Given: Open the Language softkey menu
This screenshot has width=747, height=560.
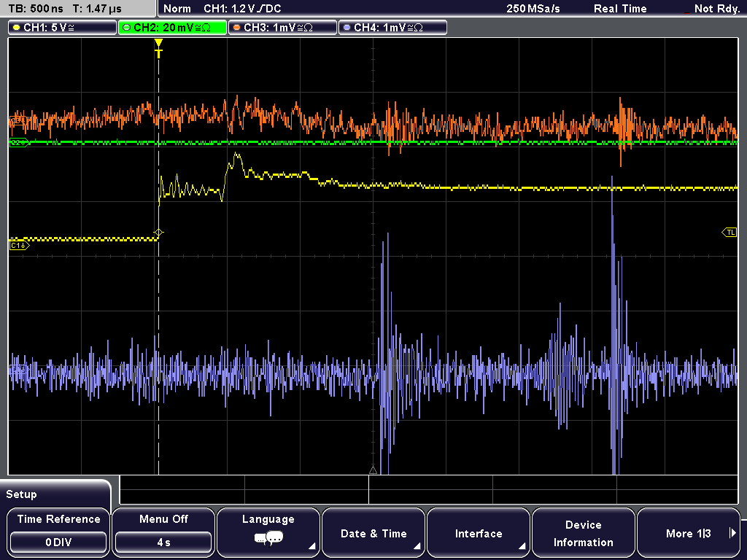Looking at the screenshot, I should [x=268, y=532].
